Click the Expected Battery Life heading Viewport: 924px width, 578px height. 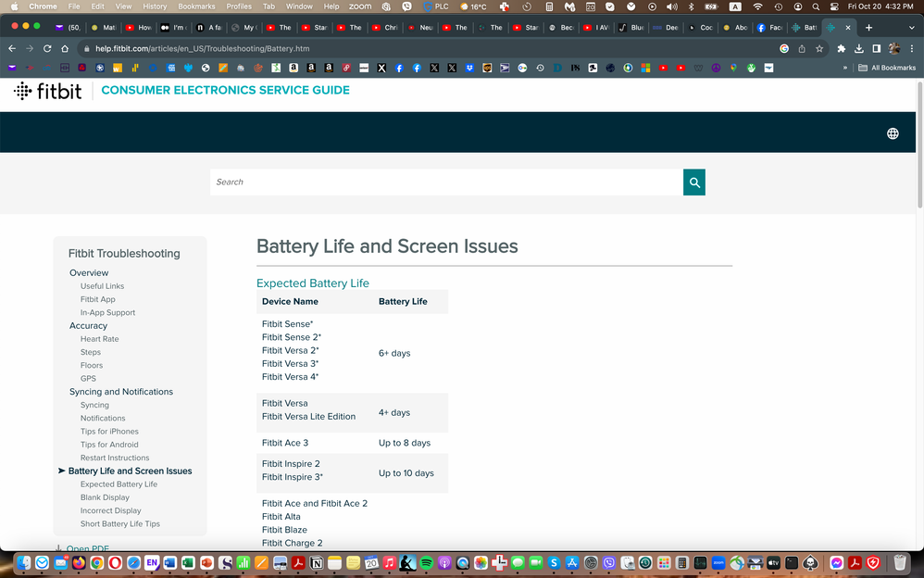coord(312,283)
